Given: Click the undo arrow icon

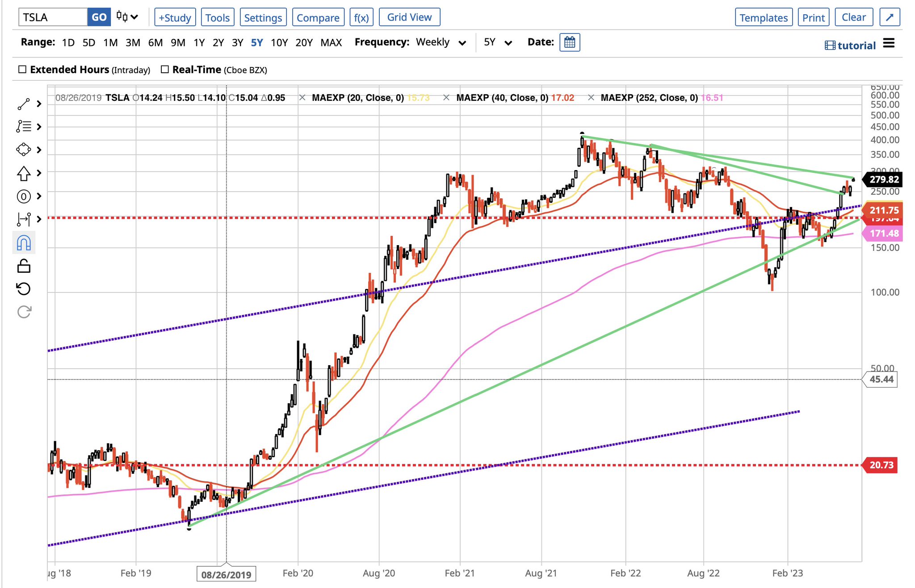Looking at the screenshot, I should 24,289.
